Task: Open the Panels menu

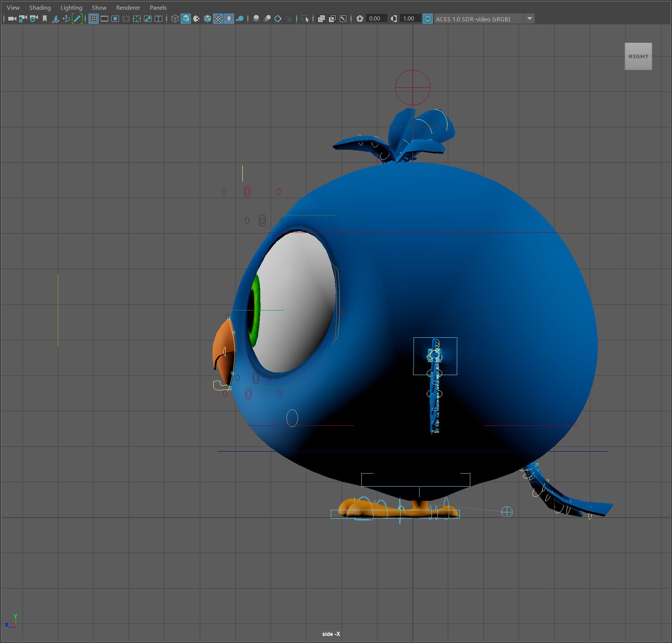Action: pyautogui.click(x=158, y=7)
